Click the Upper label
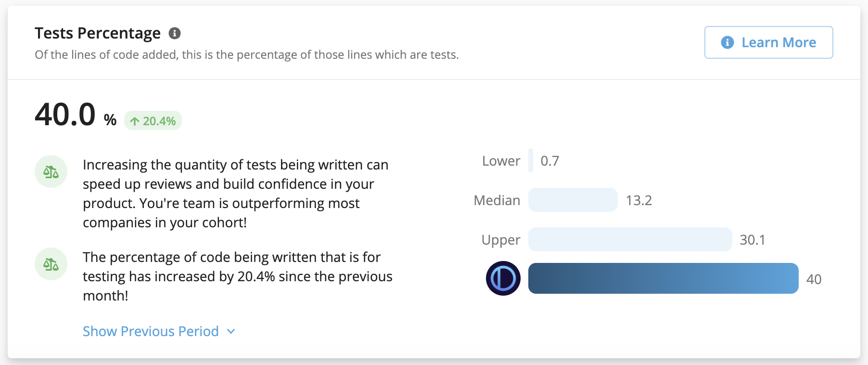This screenshot has height=365, width=868. pyautogui.click(x=500, y=240)
